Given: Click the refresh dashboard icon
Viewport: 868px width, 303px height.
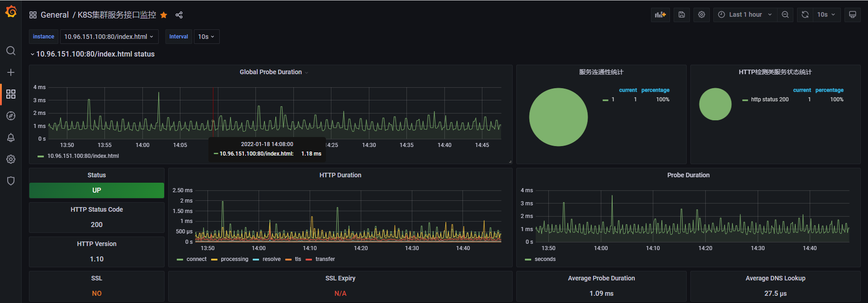Looking at the screenshot, I should tap(805, 14).
